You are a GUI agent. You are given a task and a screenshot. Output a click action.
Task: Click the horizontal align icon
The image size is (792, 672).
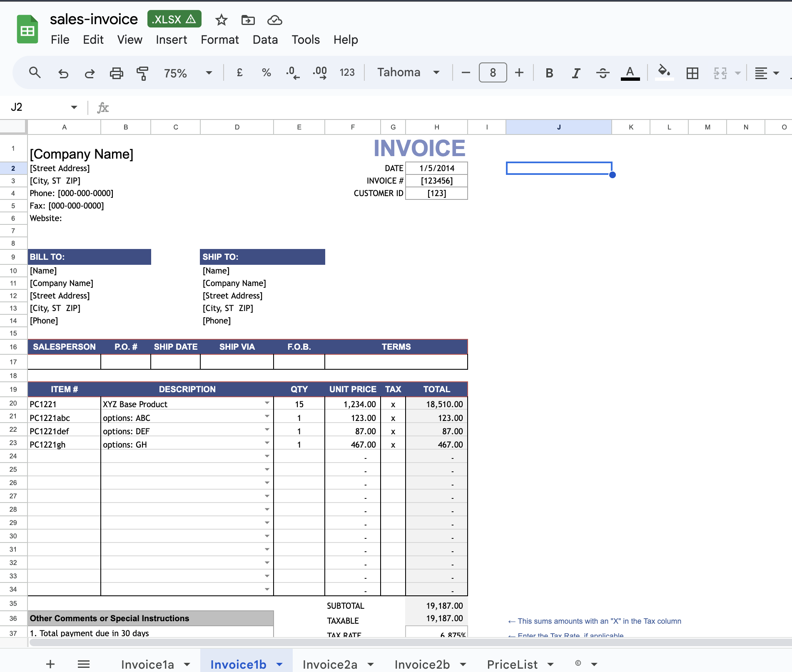pos(761,73)
